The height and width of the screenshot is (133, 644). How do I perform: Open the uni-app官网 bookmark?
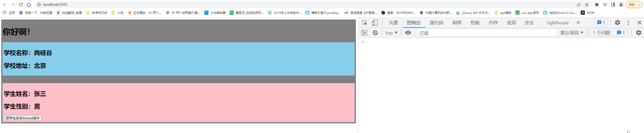pos(527,13)
